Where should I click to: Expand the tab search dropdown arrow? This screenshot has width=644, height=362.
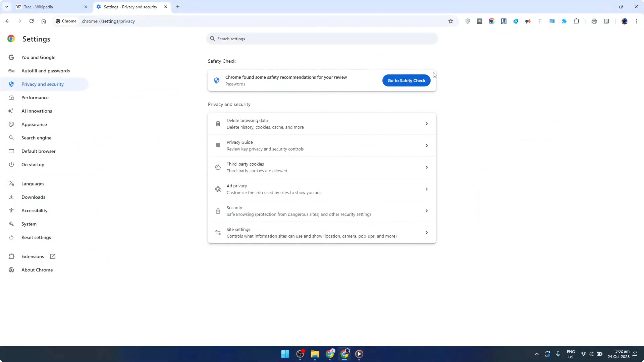[x=7, y=7]
